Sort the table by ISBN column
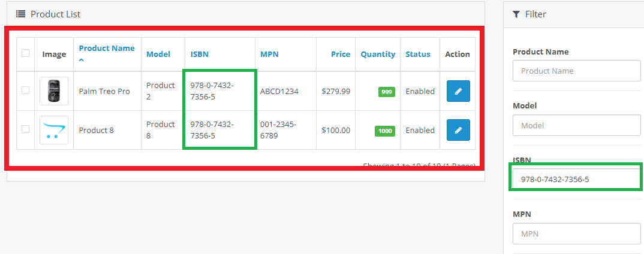This screenshot has height=254, width=644. (x=200, y=54)
